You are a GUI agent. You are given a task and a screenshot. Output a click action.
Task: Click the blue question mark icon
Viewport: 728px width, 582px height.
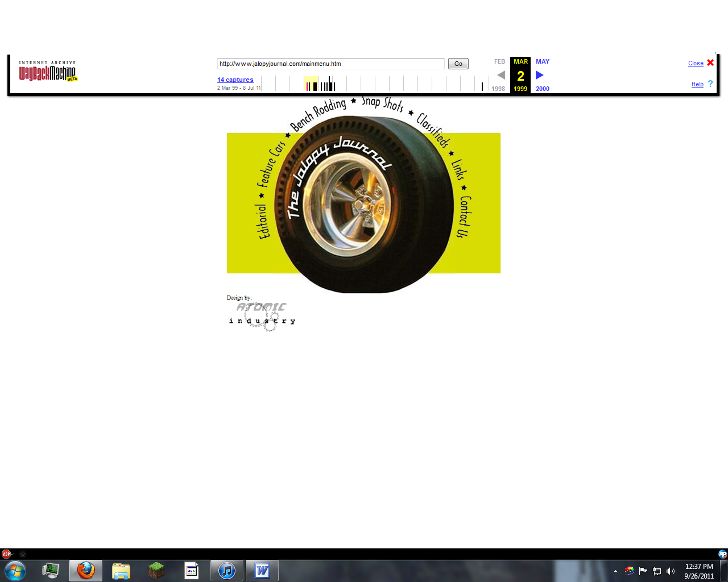point(710,84)
